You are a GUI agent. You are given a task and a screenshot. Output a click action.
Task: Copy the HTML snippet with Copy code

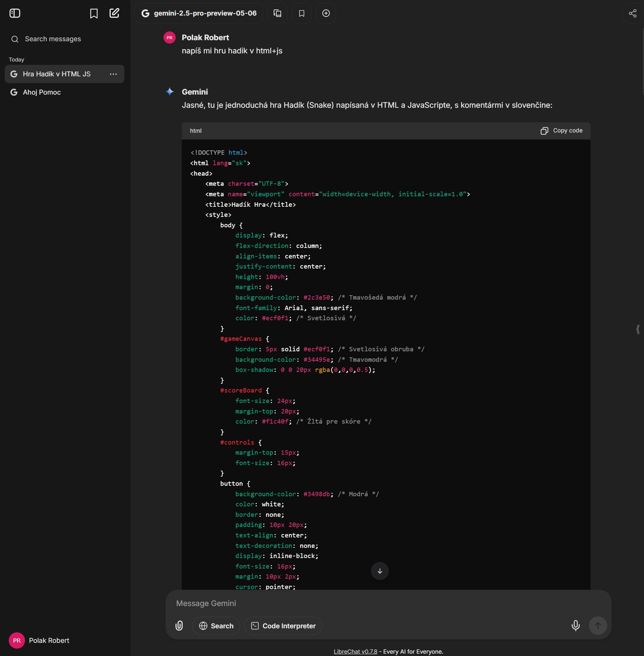click(561, 130)
